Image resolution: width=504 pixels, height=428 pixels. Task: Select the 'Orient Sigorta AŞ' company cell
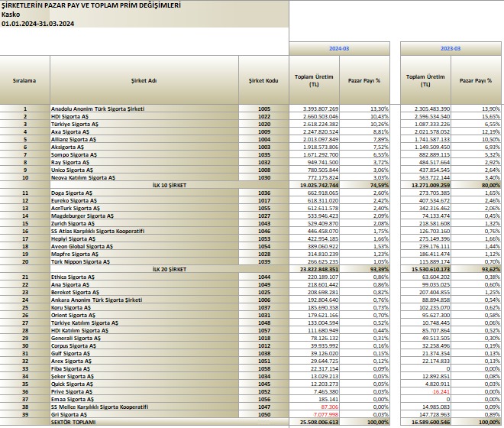coord(144,315)
